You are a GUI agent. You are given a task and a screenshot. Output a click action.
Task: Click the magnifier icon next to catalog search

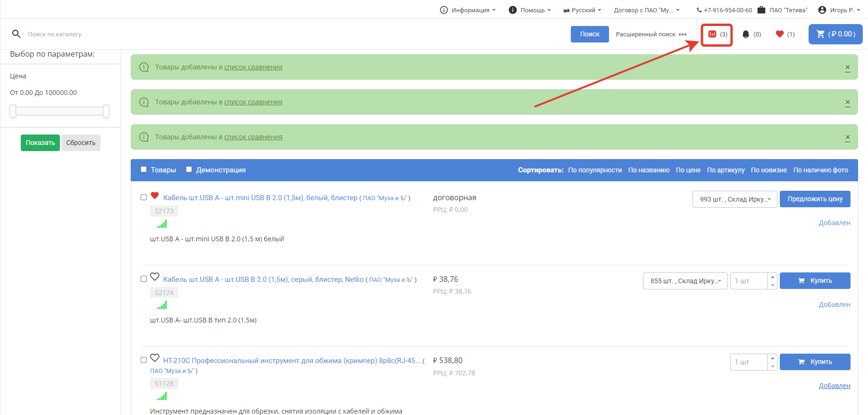[x=16, y=34]
